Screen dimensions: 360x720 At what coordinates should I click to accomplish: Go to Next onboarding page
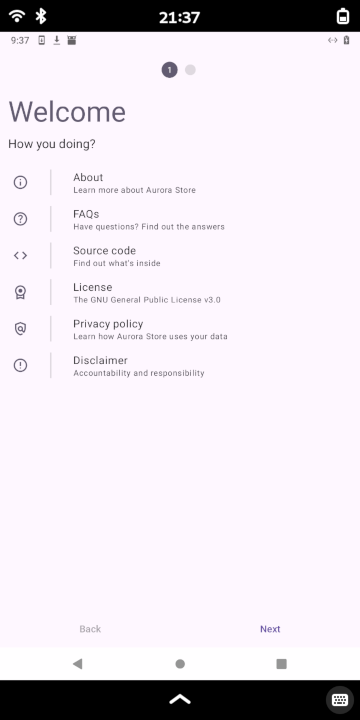(270, 629)
